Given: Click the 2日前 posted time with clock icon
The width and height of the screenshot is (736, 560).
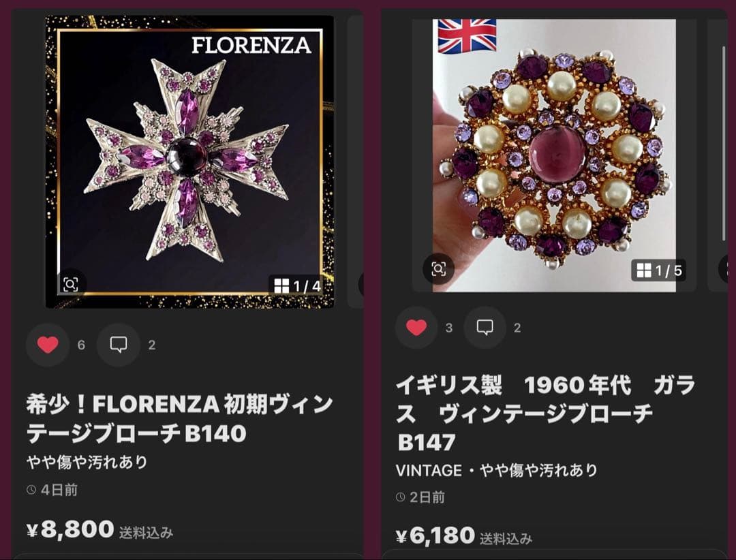Looking at the screenshot, I should [420, 497].
